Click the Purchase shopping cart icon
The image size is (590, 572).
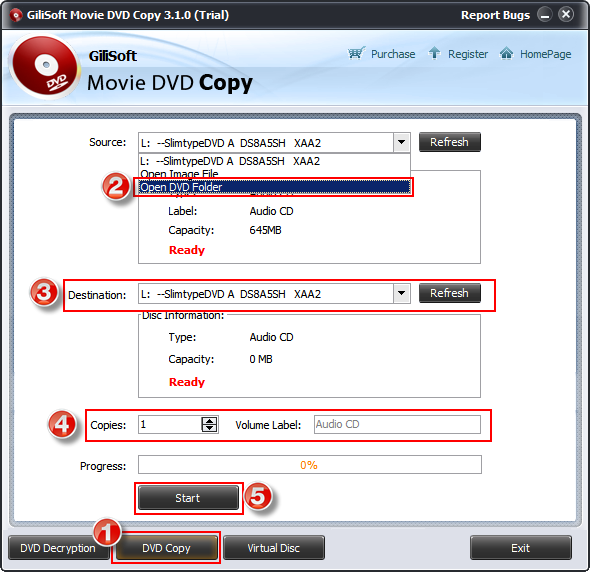pos(356,53)
